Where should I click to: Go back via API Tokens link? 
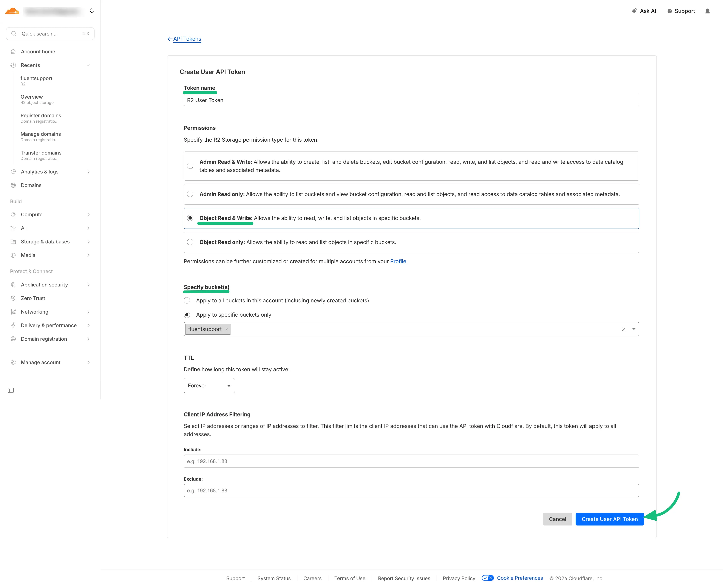pyautogui.click(x=187, y=39)
